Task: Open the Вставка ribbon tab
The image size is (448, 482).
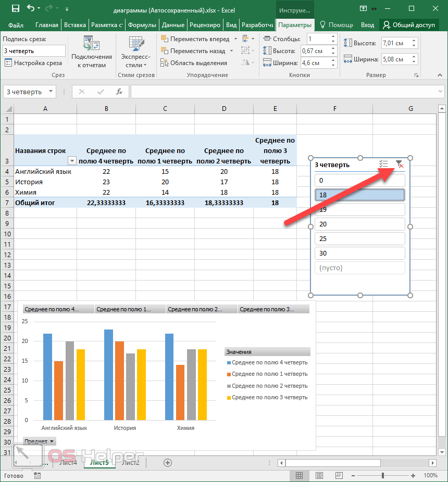Action: (75, 25)
